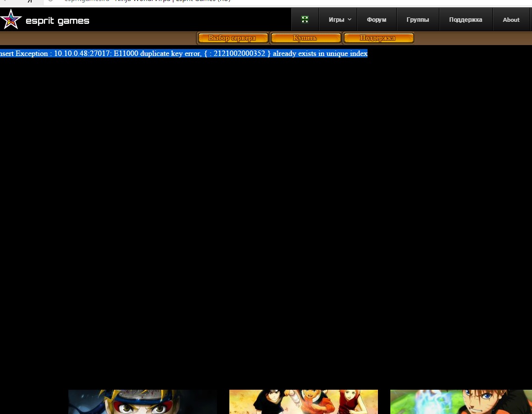The width and height of the screenshot is (532, 414).
Task: Open the three running ninjas thumbnail
Action: pyautogui.click(x=303, y=402)
